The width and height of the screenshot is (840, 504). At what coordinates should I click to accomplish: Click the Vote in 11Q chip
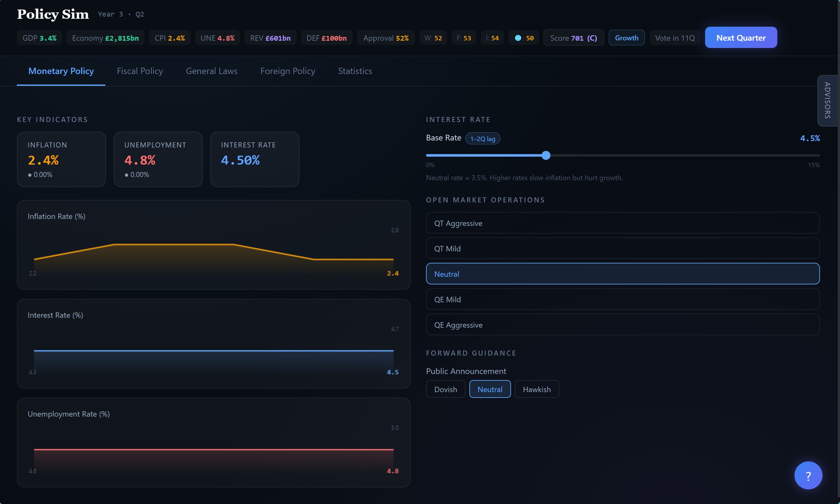[x=675, y=38]
